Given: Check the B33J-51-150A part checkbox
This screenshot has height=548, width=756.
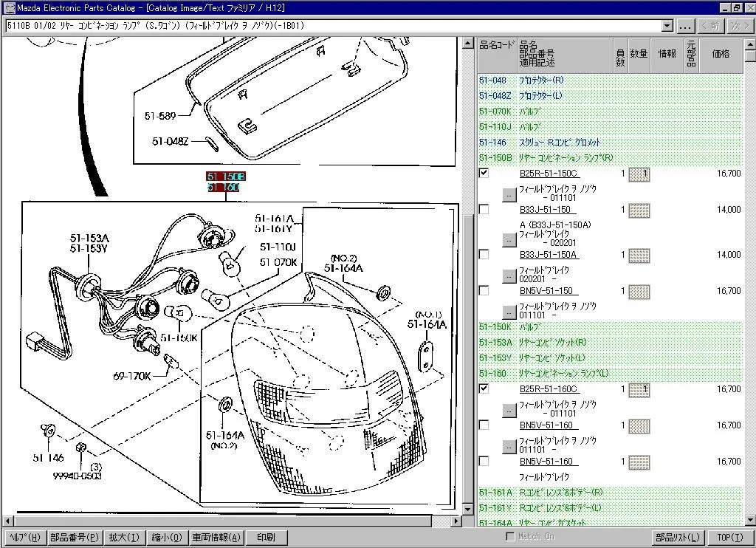Looking at the screenshot, I should (484, 255).
